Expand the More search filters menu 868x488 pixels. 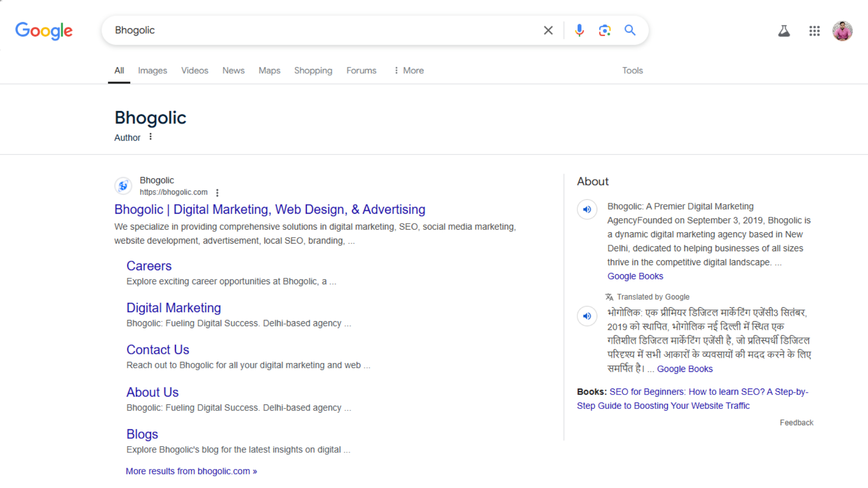409,70
